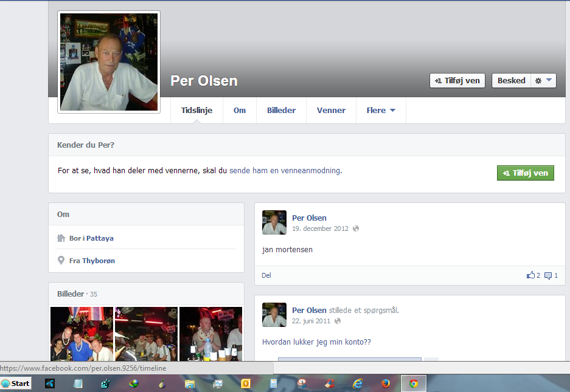570x392 pixels.
Task: Switch to the Tidslinje tab
Action: 196,111
